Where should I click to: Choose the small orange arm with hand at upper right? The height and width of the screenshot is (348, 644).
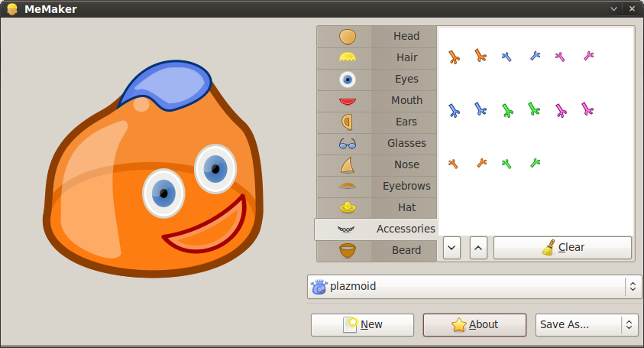point(482,163)
